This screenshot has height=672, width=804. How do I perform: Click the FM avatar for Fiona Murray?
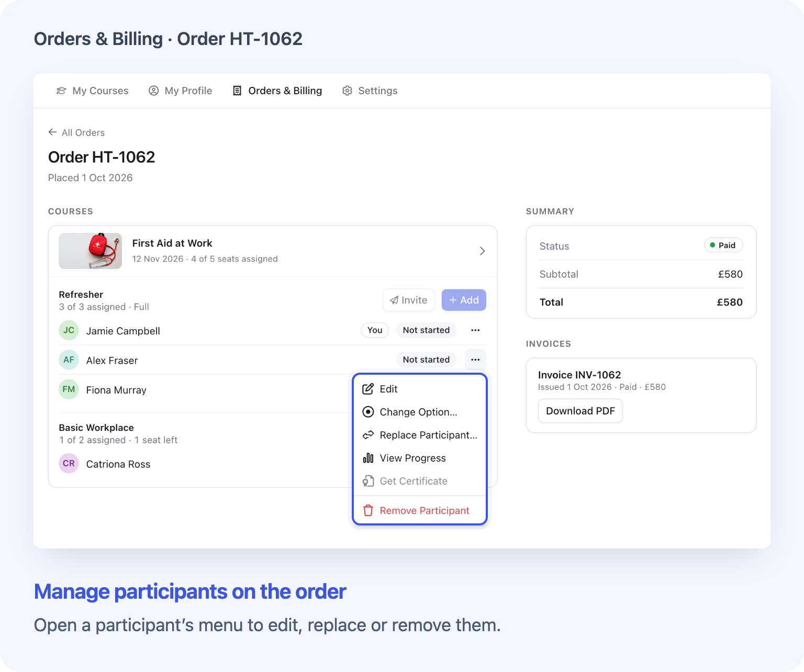point(69,389)
